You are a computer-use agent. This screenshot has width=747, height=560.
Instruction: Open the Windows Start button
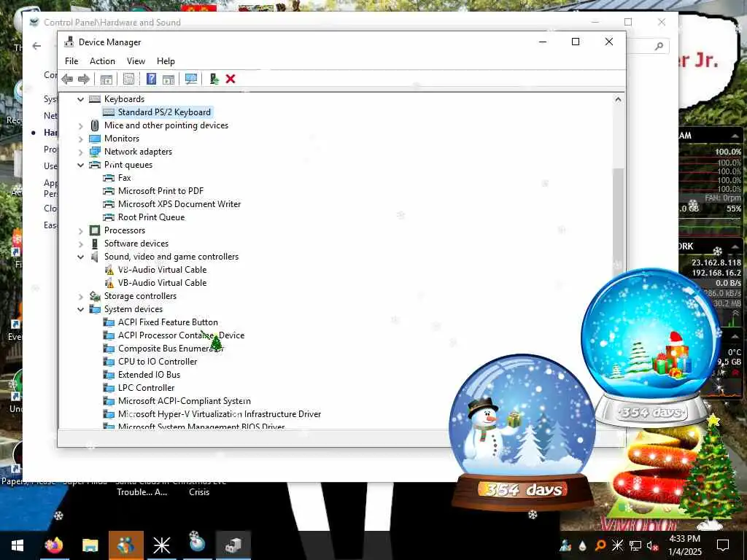pos(18,545)
